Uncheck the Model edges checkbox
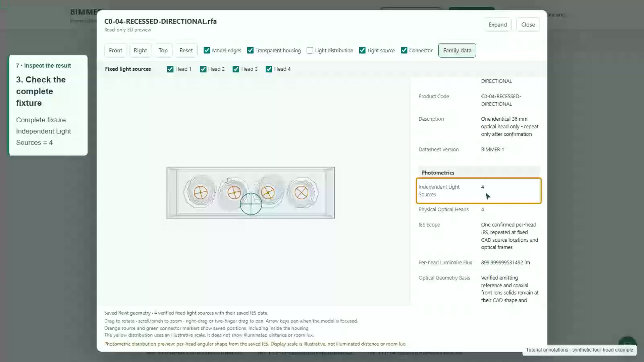 pyautogui.click(x=207, y=50)
